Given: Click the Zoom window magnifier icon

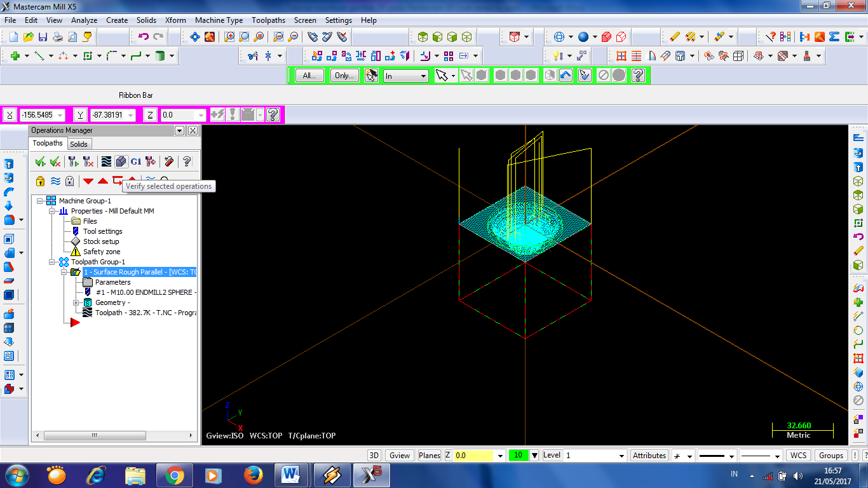Looking at the screenshot, I should pos(229,37).
